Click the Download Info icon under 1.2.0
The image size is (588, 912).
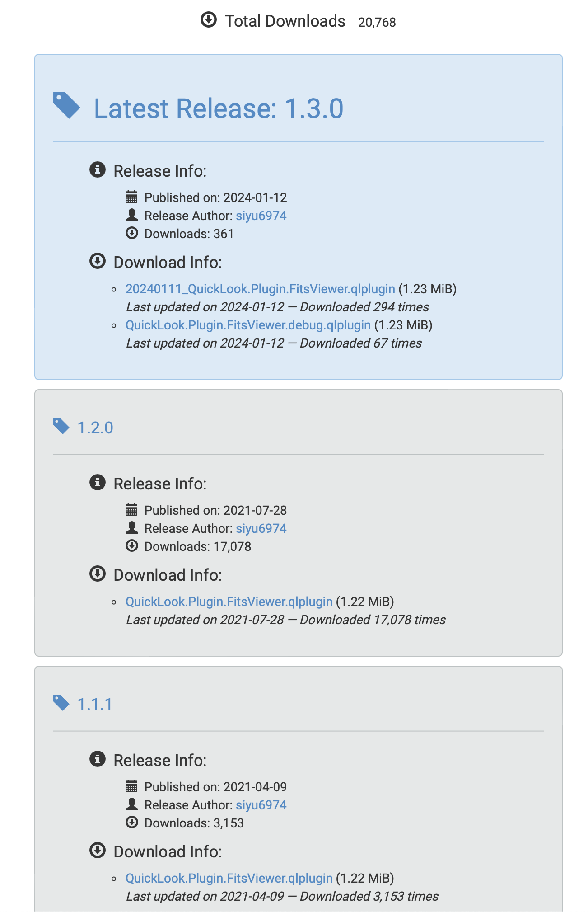click(98, 574)
